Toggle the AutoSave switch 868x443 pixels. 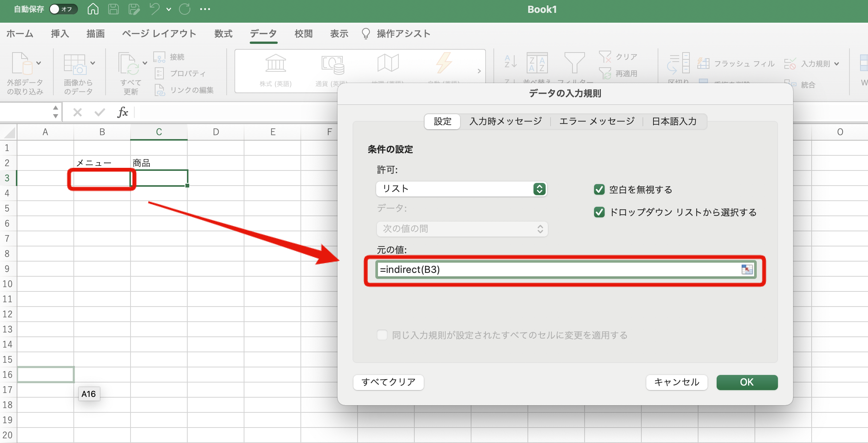point(63,9)
